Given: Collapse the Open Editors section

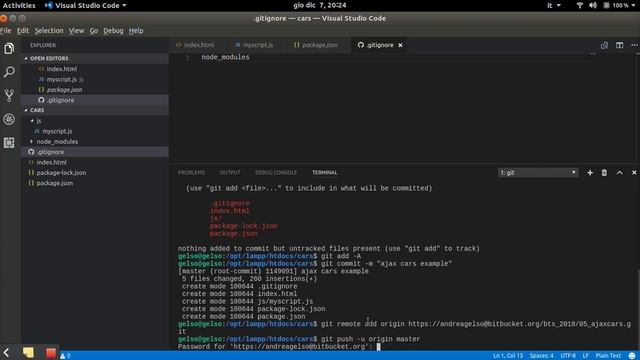Looking at the screenshot, I should coord(49,58).
